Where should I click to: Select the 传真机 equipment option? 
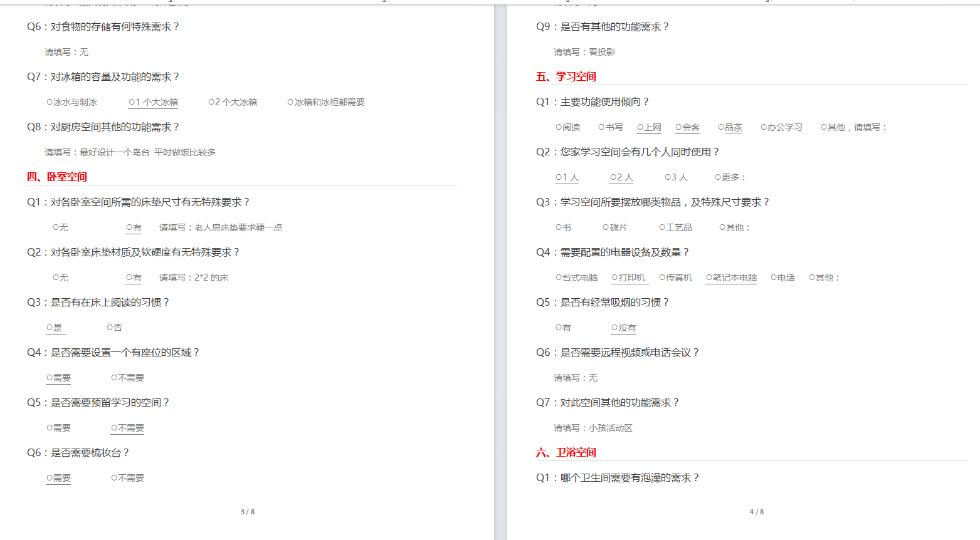pyautogui.click(x=675, y=278)
